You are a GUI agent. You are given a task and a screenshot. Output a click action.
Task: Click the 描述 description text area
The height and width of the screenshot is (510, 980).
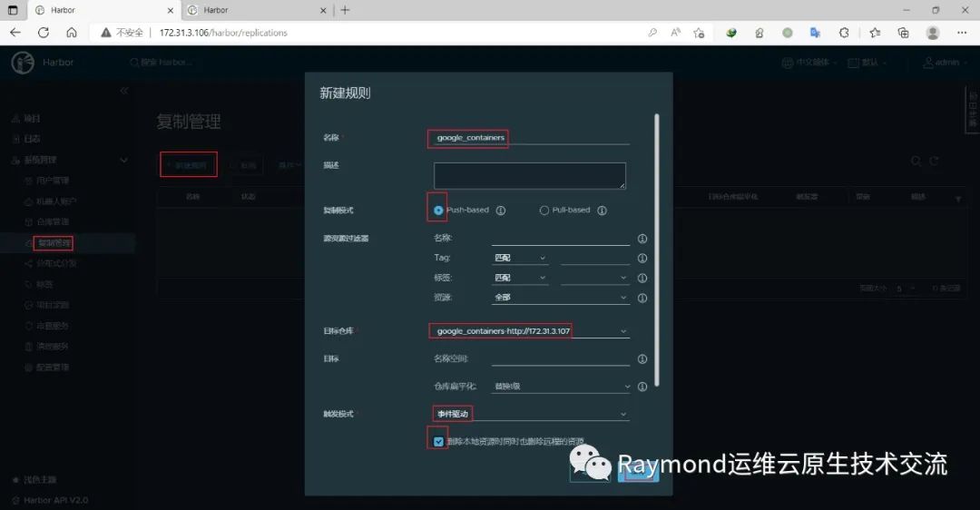click(529, 176)
